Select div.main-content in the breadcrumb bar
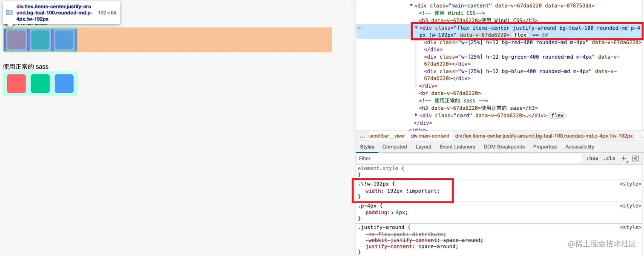 coord(430,136)
